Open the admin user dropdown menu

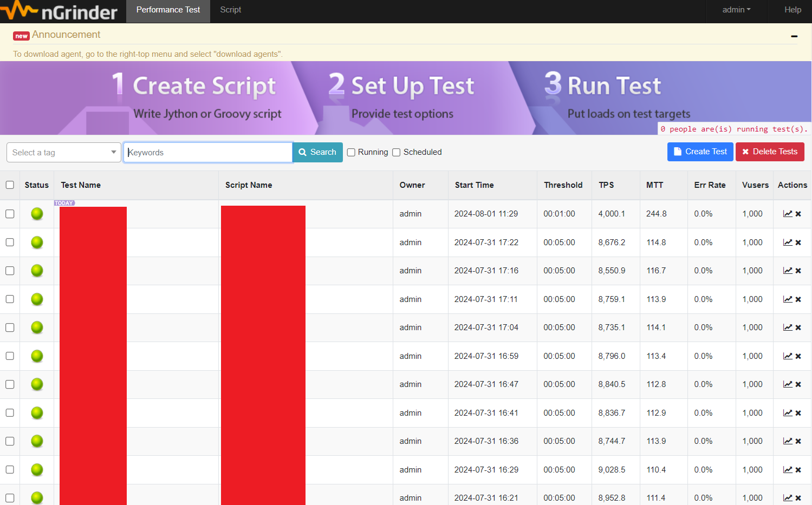(736, 10)
